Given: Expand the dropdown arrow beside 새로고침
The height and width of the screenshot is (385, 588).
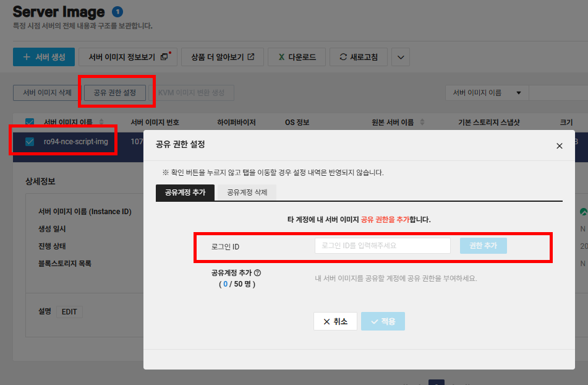Looking at the screenshot, I should [401, 58].
